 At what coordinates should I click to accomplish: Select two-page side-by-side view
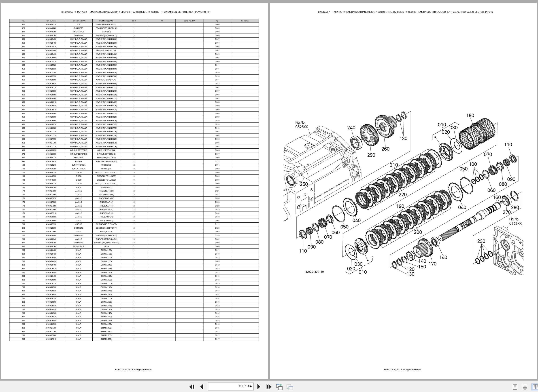534,387
